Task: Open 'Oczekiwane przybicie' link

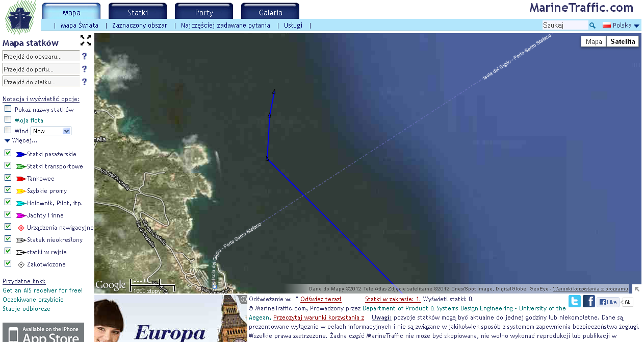Action: pyautogui.click(x=33, y=300)
